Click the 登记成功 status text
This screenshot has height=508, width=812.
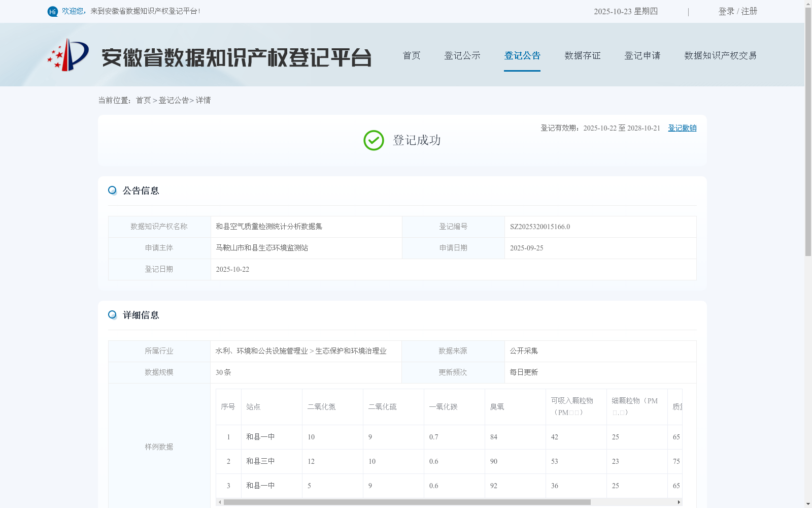pyautogui.click(x=417, y=140)
